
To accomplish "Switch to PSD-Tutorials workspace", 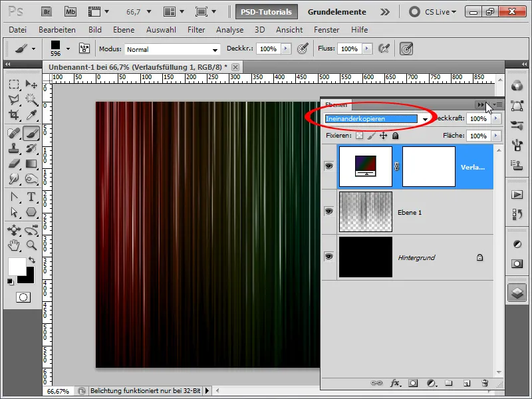I will click(x=267, y=12).
